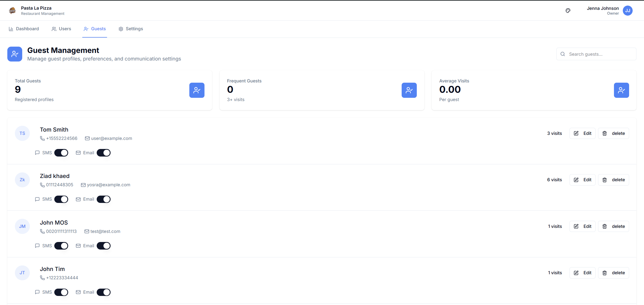Image resolution: width=644 pixels, height=305 pixels.
Task: Click Total Guests card icon
Action: pos(197,90)
